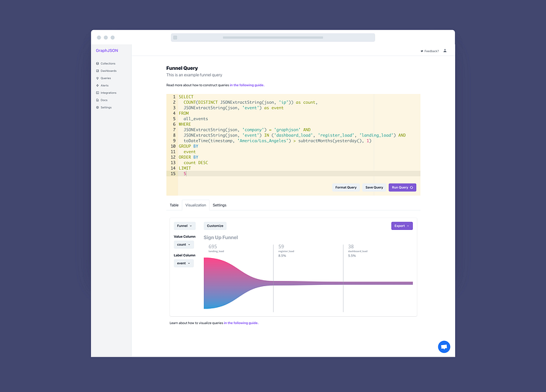The width and height of the screenshot is (546, 392).
Task: Open the Integrations section
Action: pos(109,92)
